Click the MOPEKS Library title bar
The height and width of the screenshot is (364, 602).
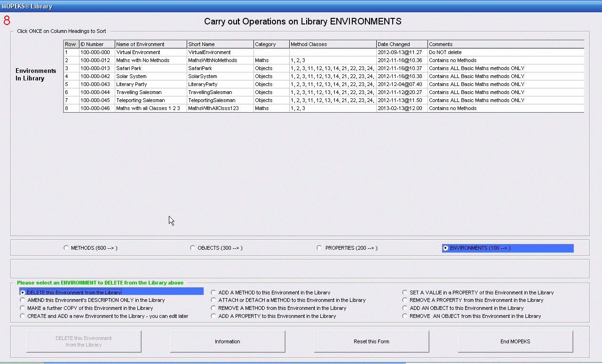301,6
